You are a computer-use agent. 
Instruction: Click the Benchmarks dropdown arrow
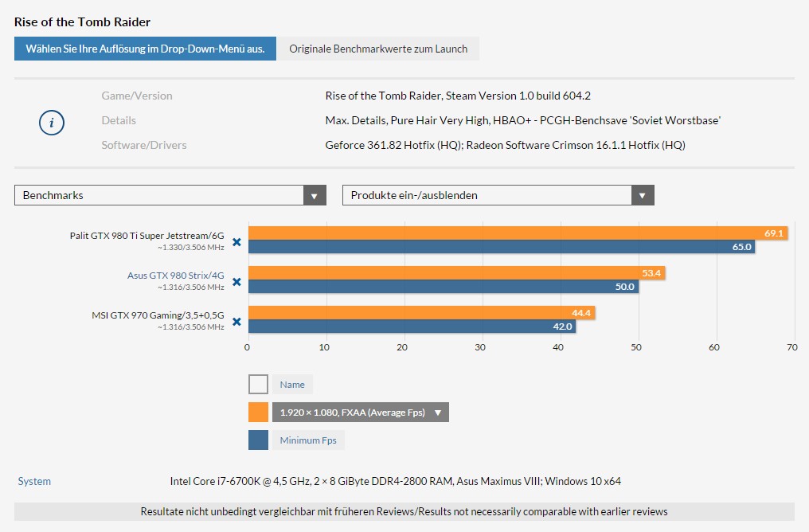coord(315,196)
